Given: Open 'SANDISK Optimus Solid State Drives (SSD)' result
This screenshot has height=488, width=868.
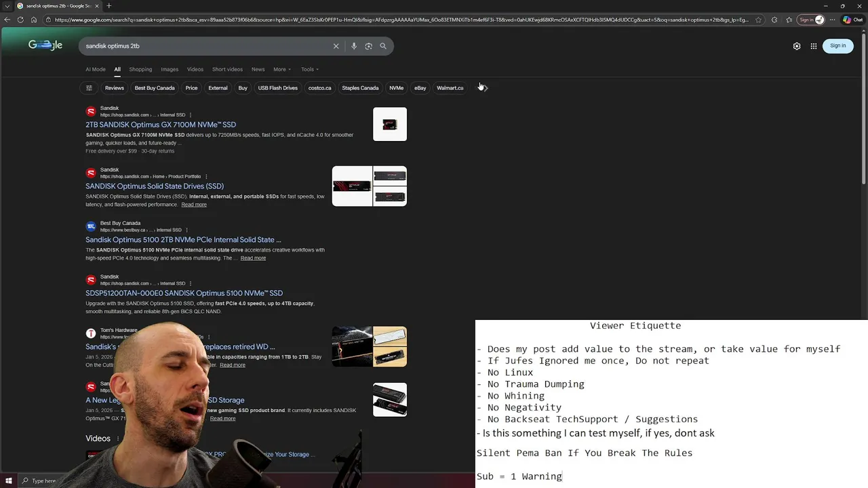Looking at the screenshot, I should [x=155, y=186].
